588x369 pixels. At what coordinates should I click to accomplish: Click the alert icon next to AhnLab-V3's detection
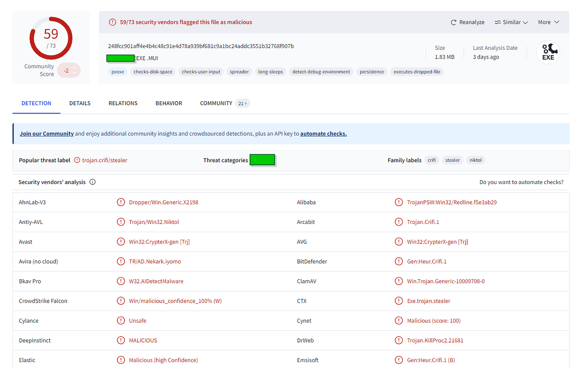point(121,202)
